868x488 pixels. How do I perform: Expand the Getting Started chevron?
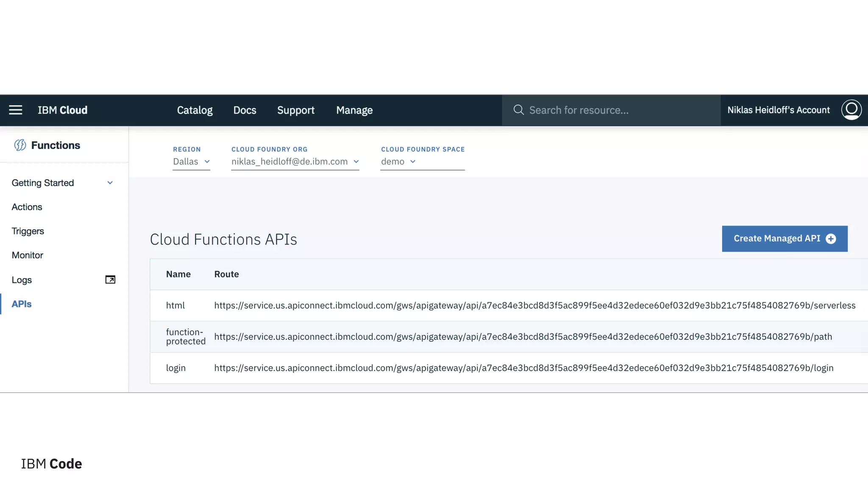(x=110, y=183)
